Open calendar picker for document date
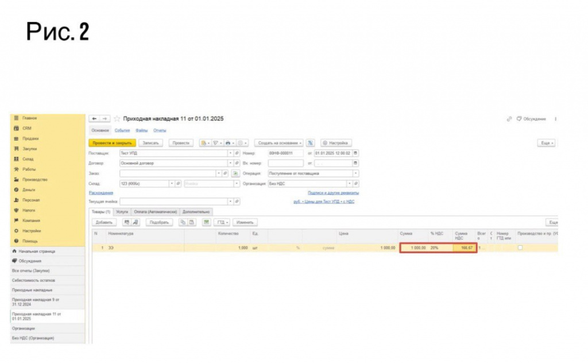The image size is (588, 364). click(355, 153)
